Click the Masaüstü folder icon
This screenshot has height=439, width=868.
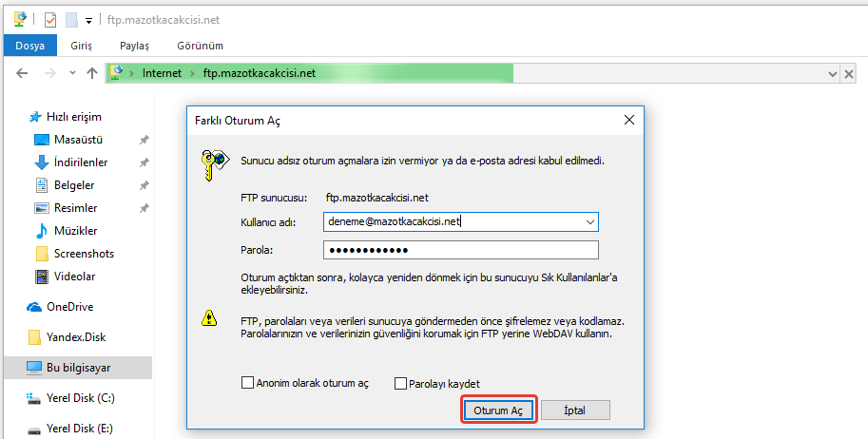point(42,140)
